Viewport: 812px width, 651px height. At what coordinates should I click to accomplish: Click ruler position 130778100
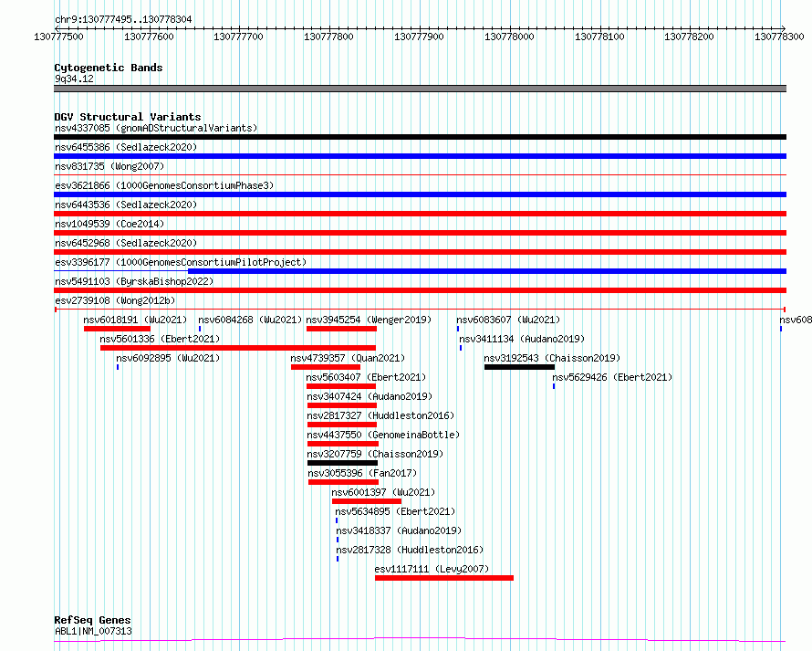tap(599, 37)
